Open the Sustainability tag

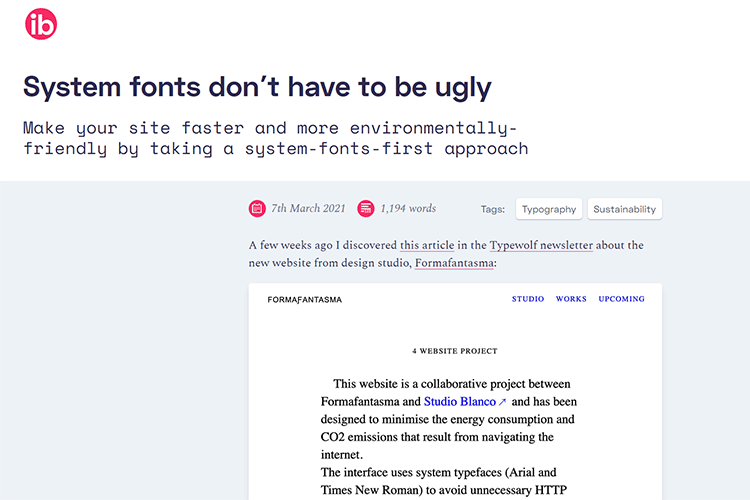pos(624,209)
